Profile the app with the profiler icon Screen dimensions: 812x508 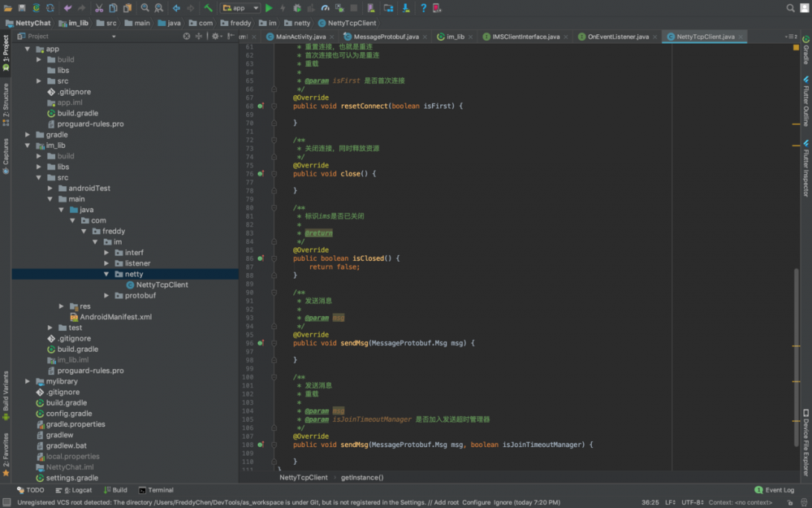(x=325, y=7)
